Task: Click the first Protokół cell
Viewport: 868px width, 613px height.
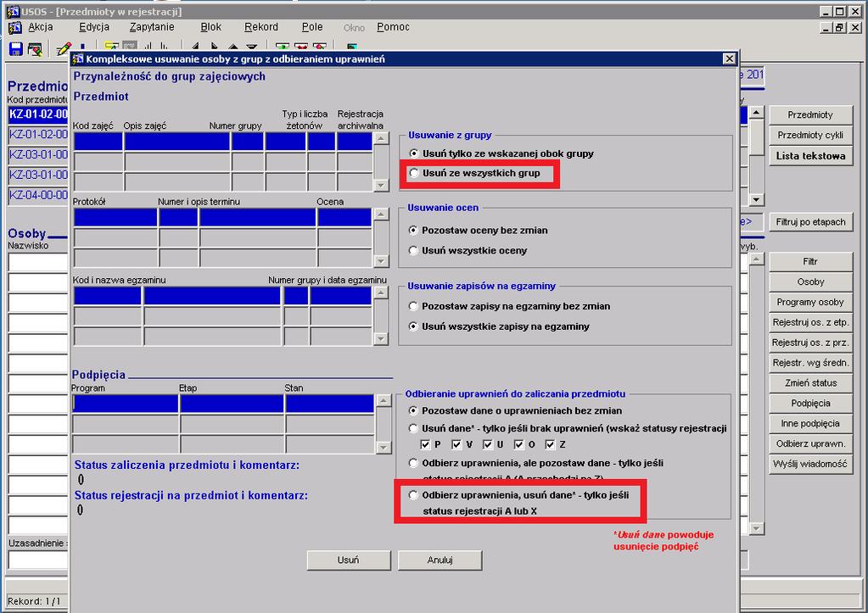Action: pos(115,217)
